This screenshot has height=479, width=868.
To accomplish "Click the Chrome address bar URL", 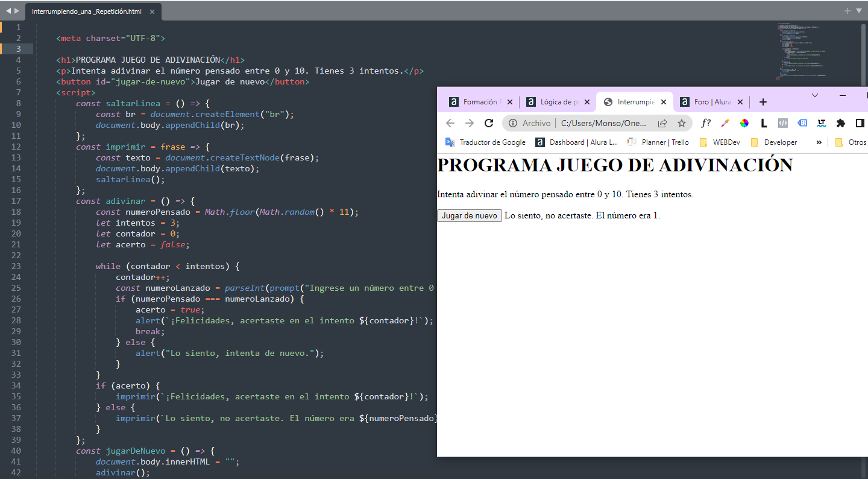I will coord(603,123).
